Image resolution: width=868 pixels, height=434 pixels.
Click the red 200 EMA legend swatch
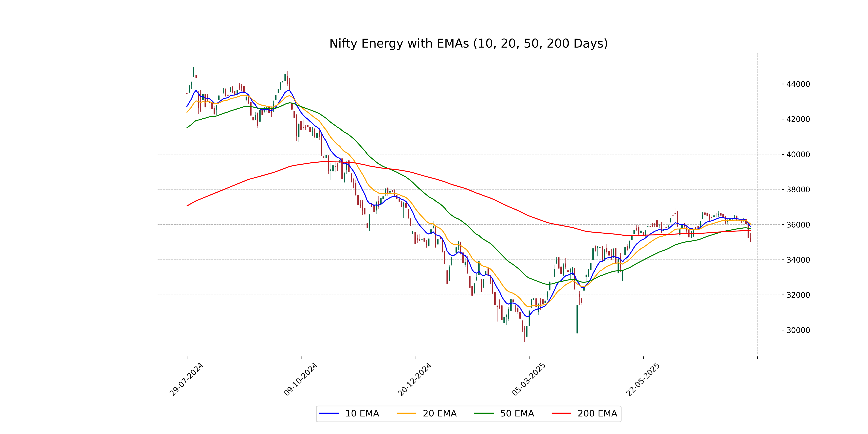click(x=561, y=413)
